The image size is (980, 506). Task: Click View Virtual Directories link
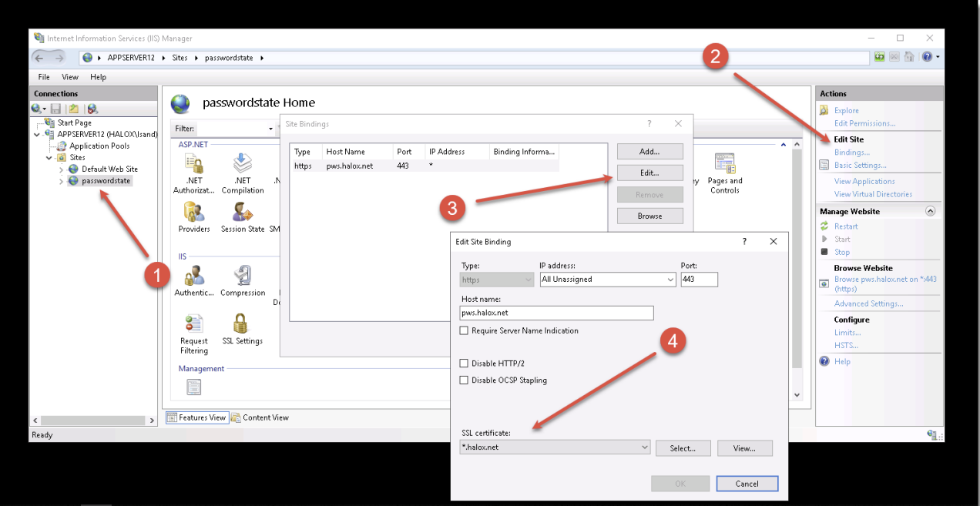[873, 194]
